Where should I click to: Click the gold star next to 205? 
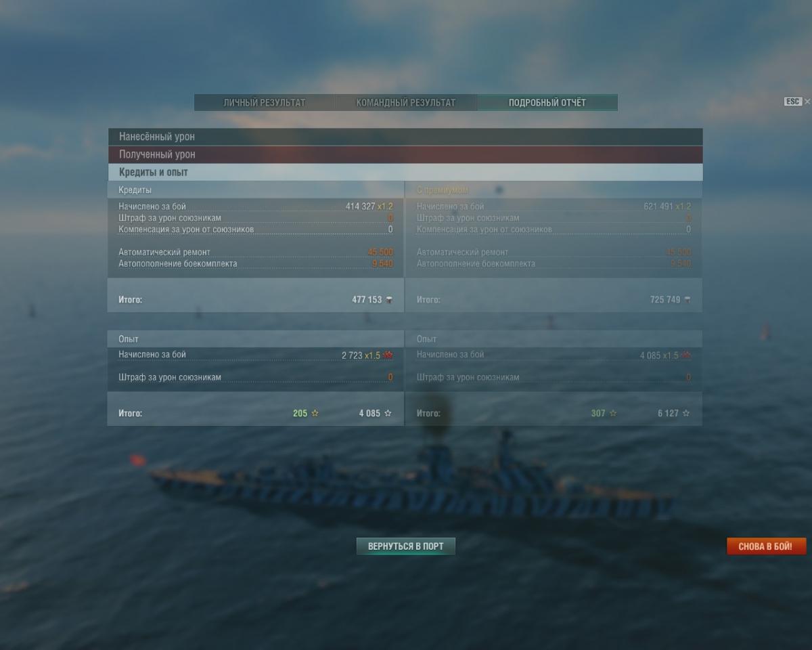pyautogui.click(x=315, y=413)
